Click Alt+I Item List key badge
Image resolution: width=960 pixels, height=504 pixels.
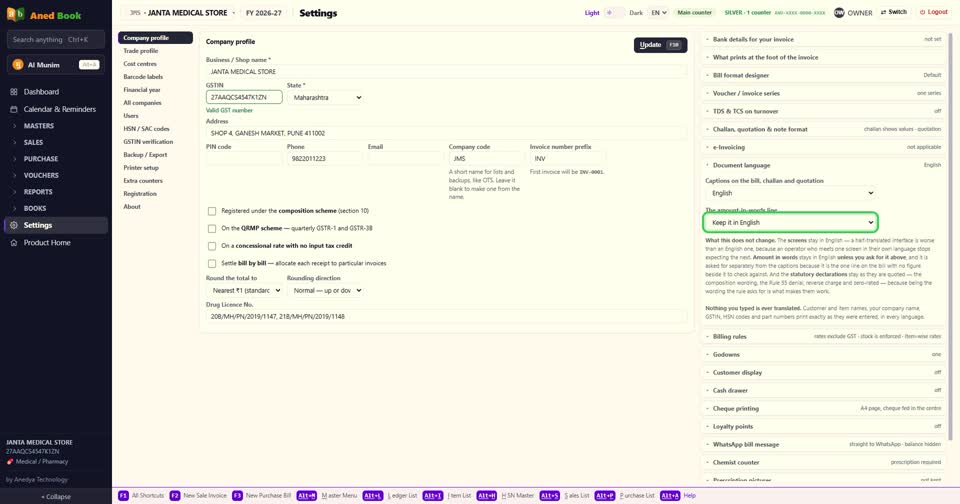433,495
